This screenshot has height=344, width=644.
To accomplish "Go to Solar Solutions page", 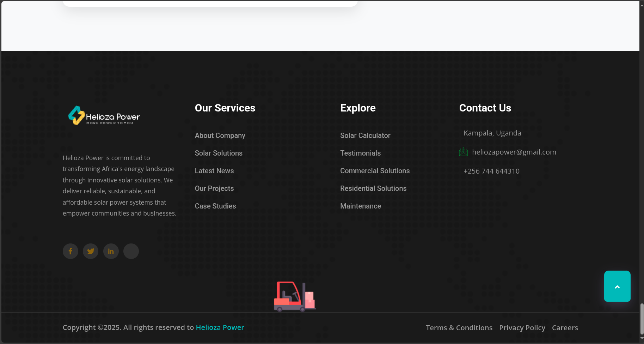I will 219,153.
